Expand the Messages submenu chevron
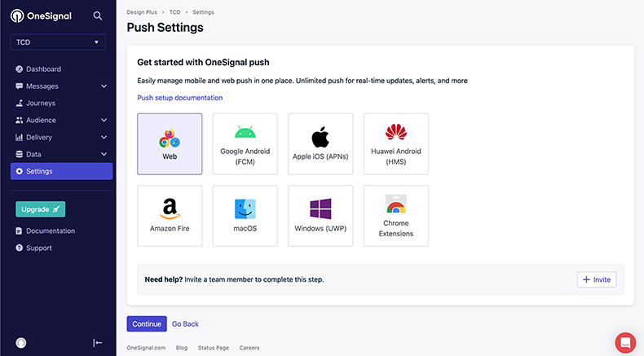Screen dimensions: 644x356 click(x=104, y=86)
